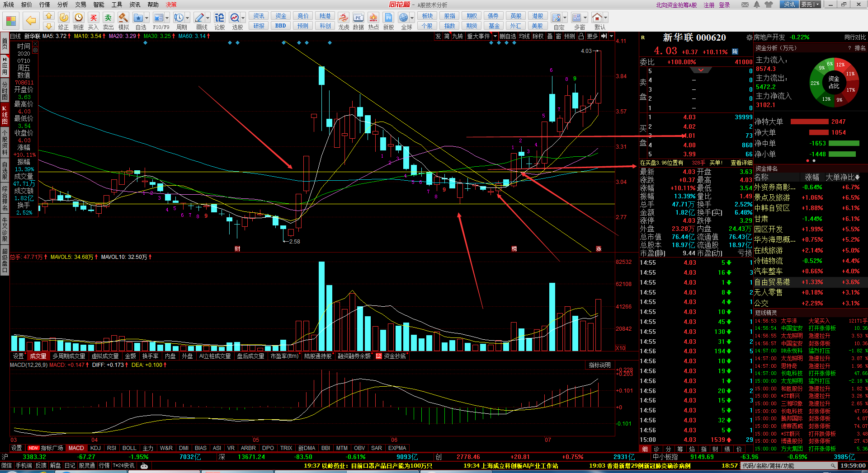Image resolution: width=868 pixels, height=473 pixels.
Task: Click the BBD button
Action: tap(281, 26)
